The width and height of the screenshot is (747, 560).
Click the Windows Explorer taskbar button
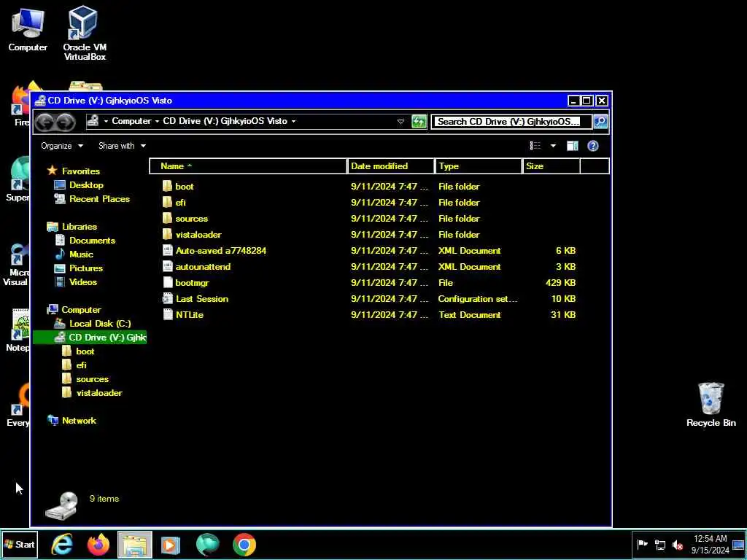pos(134,544)
